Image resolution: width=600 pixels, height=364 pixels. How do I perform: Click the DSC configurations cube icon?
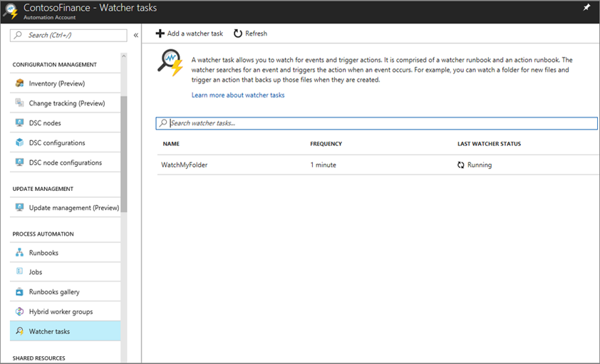[19, 142]
